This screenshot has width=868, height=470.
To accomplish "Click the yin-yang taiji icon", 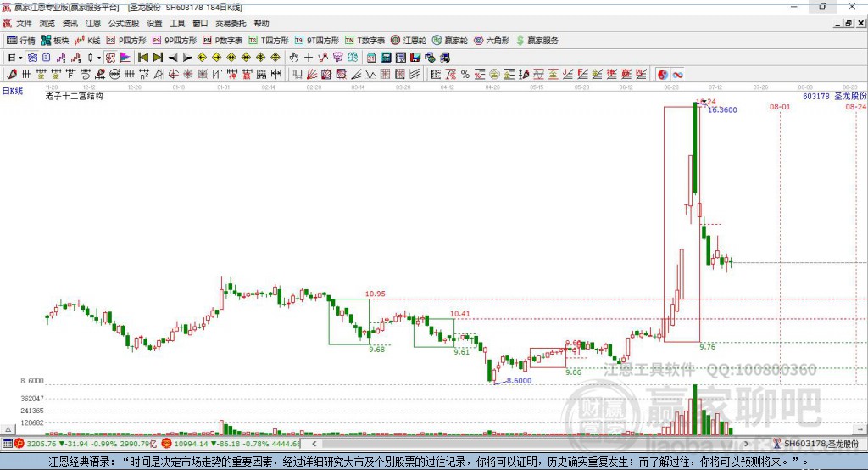I will 662,74.
